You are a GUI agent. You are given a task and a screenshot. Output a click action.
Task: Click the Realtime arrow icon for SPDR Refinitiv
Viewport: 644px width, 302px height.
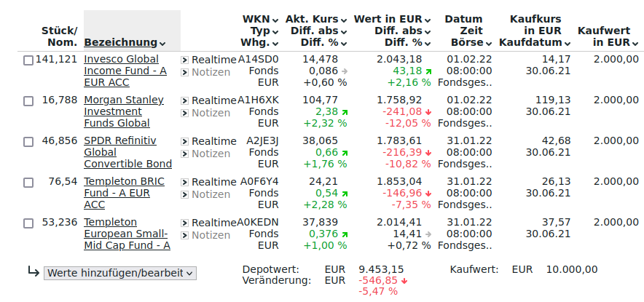pyautogui.click(x=185, y=141)
